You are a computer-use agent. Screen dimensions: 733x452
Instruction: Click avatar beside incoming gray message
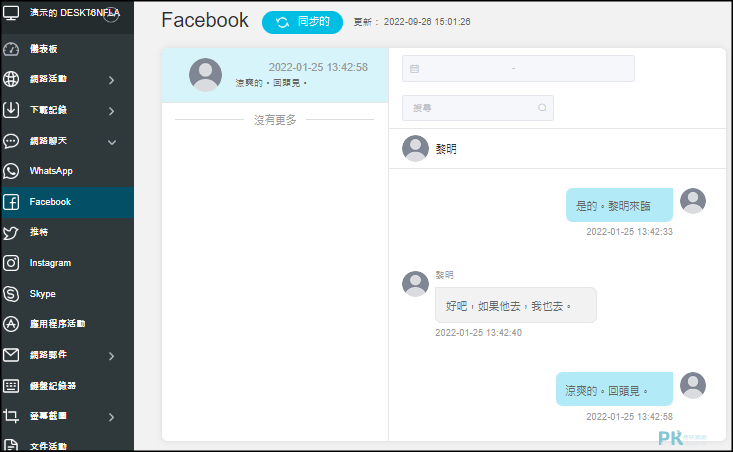[415, 284]
